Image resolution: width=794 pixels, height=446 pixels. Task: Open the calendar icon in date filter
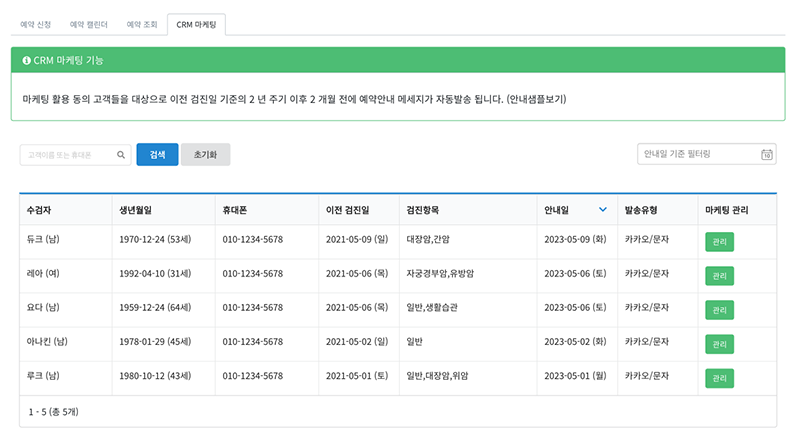766,155
